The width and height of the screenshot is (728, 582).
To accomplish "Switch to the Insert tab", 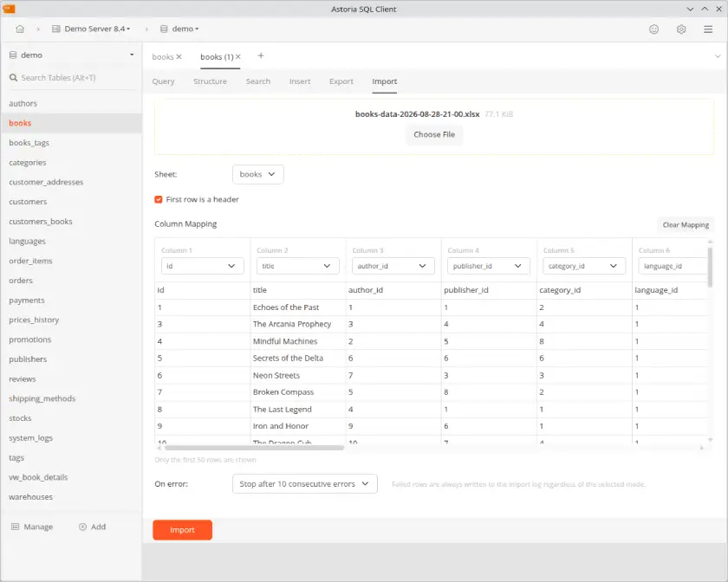I will (300, 81).
